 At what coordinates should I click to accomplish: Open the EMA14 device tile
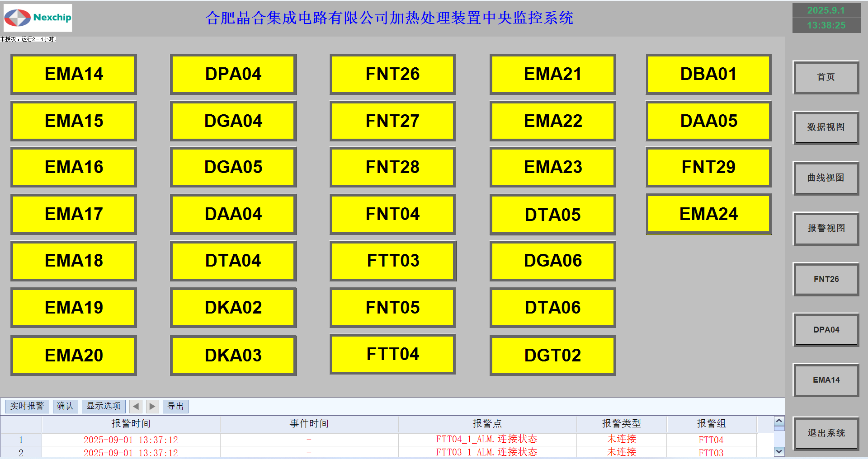[x=74, y=74]
